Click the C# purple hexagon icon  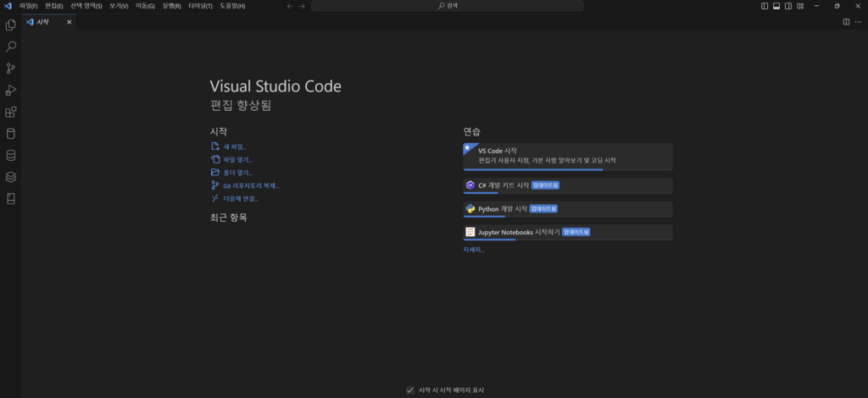click(x=470, y=185)
